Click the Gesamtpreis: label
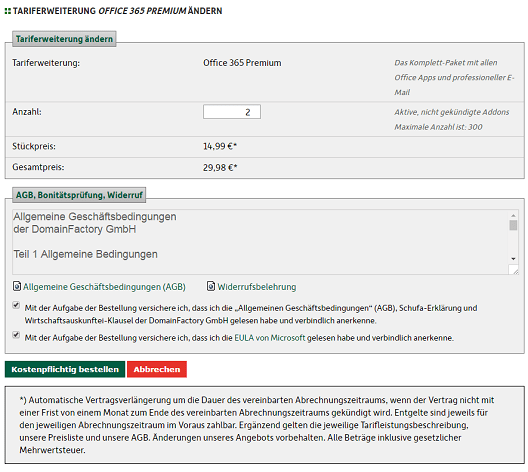Image resolution: width=528 pixels, height=472 pixels. pyautogui.click(x=38, y=167)
